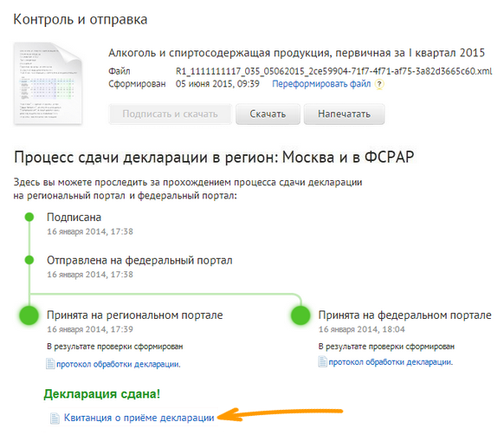Click the '05 июня 2015, 09:39' date
Image resolution: width=504 pixels, height=435 pixels.
click(217, 84)
